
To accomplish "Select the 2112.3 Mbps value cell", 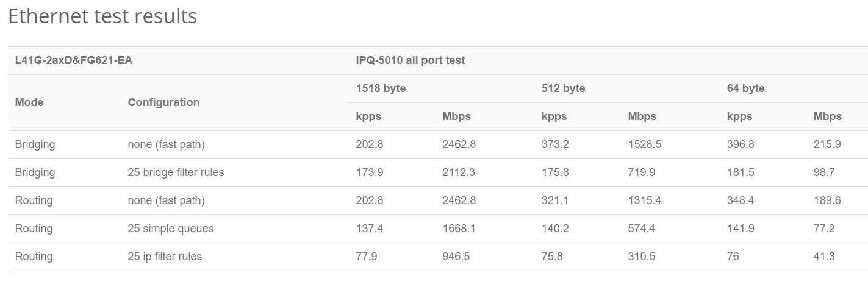I will click(x=485, y=172).
